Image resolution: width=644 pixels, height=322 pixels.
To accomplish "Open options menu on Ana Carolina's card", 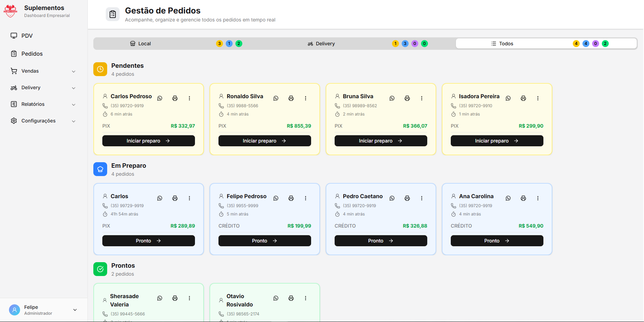I will pos(538,198).
